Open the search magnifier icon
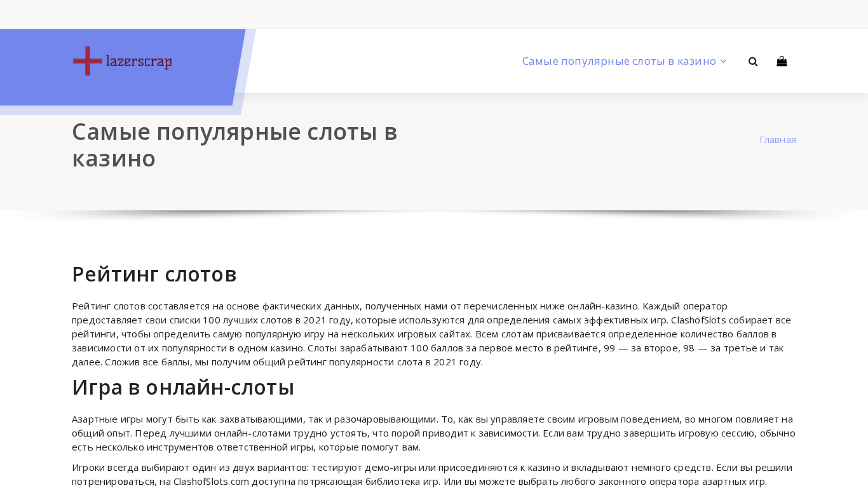Screen dimensions: 868x488 coord(753,62)
